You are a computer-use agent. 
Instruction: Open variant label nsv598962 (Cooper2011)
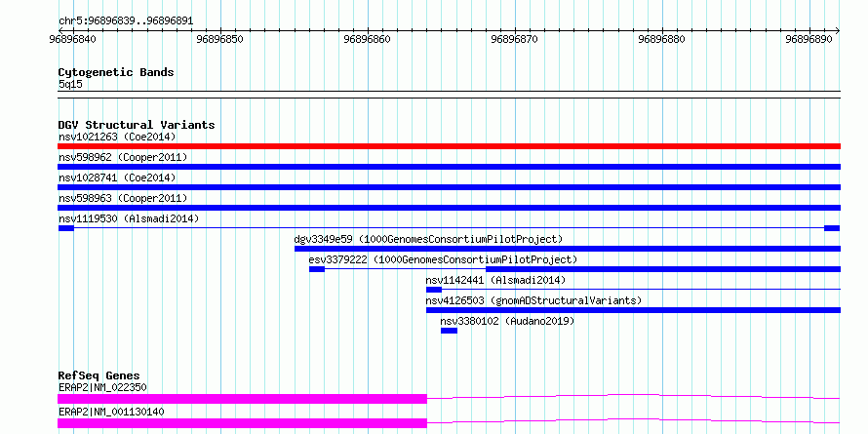(123, 157)
